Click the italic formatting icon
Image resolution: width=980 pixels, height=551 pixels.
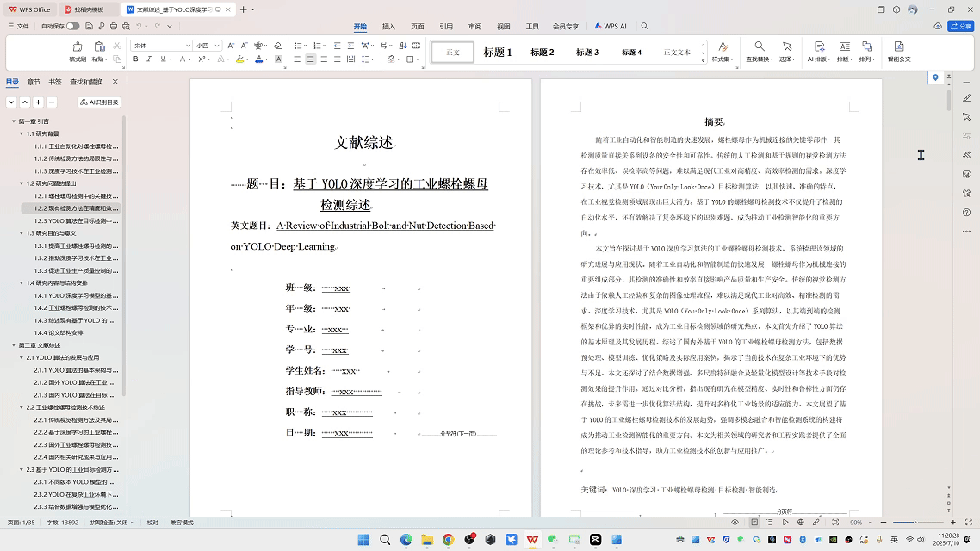(149, 59)
